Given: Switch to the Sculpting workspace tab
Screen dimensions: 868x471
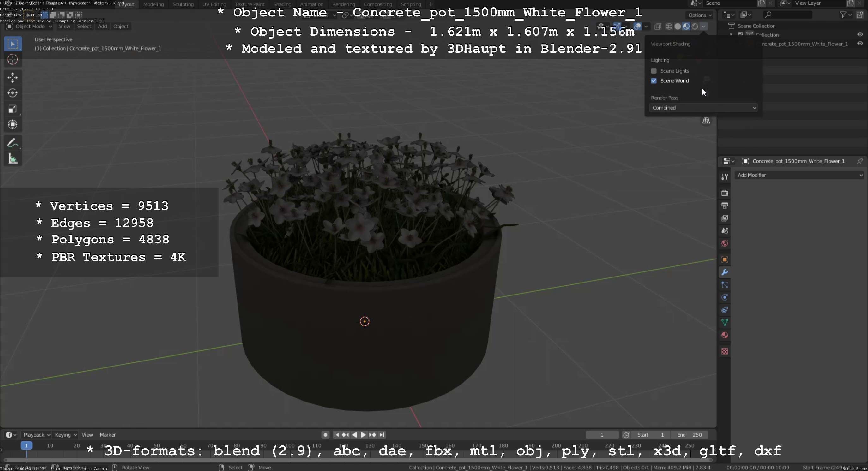Looking at the screenshot, I should (183, 4).
